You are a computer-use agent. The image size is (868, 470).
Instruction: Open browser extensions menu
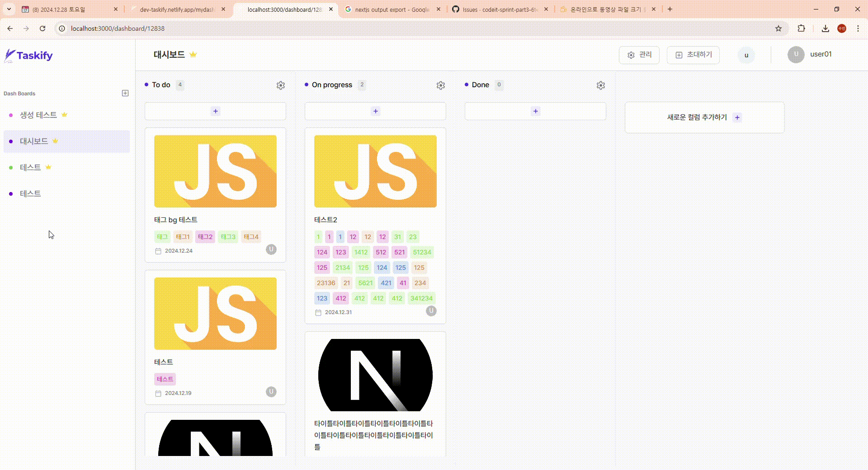pos(801,28)
